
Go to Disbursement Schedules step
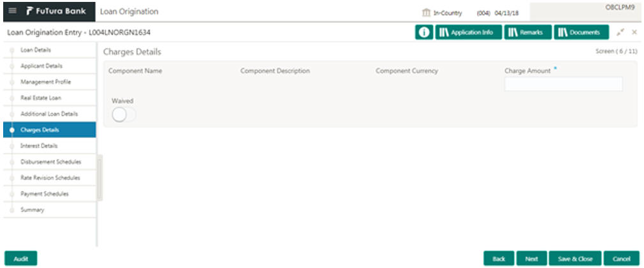pyautogui.click(x=50, y=162)
